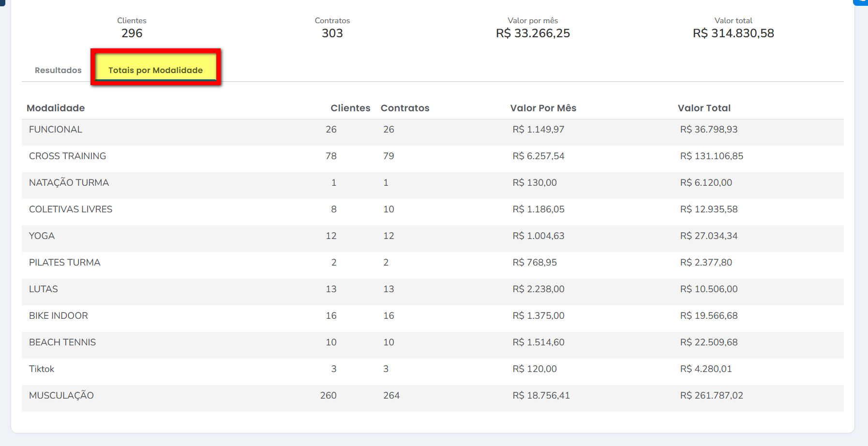Switch to the Resultados tab
This screenshot has height=446, width=868.
point(58,70)
